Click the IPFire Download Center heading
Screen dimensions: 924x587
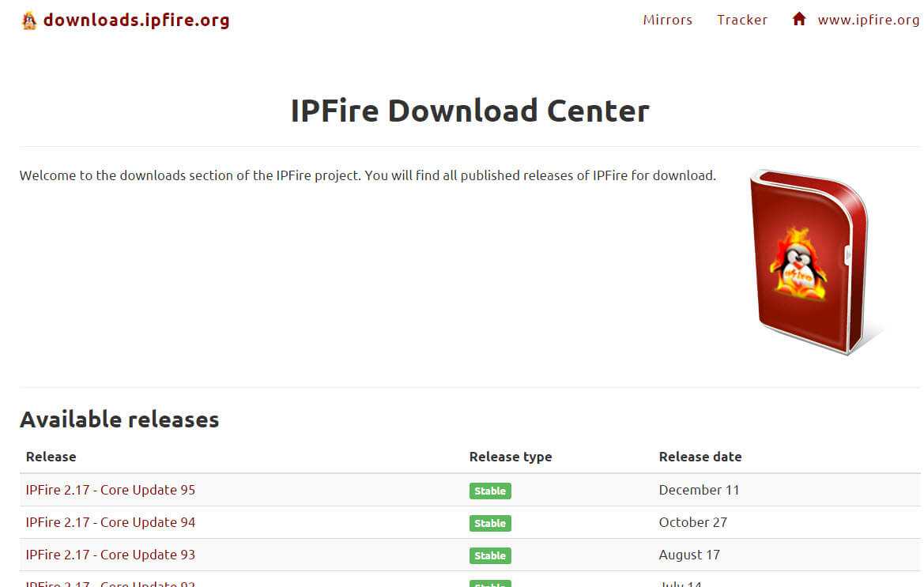470,111
